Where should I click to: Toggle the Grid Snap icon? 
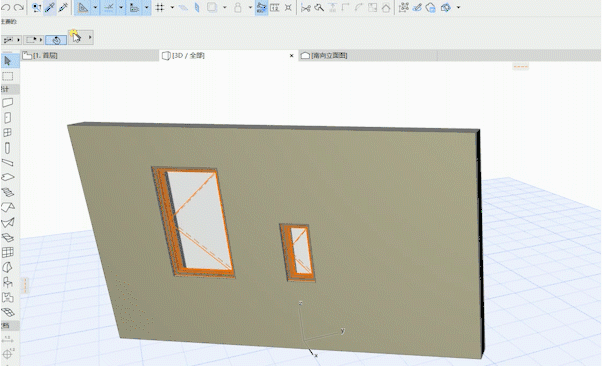[160, 7]
